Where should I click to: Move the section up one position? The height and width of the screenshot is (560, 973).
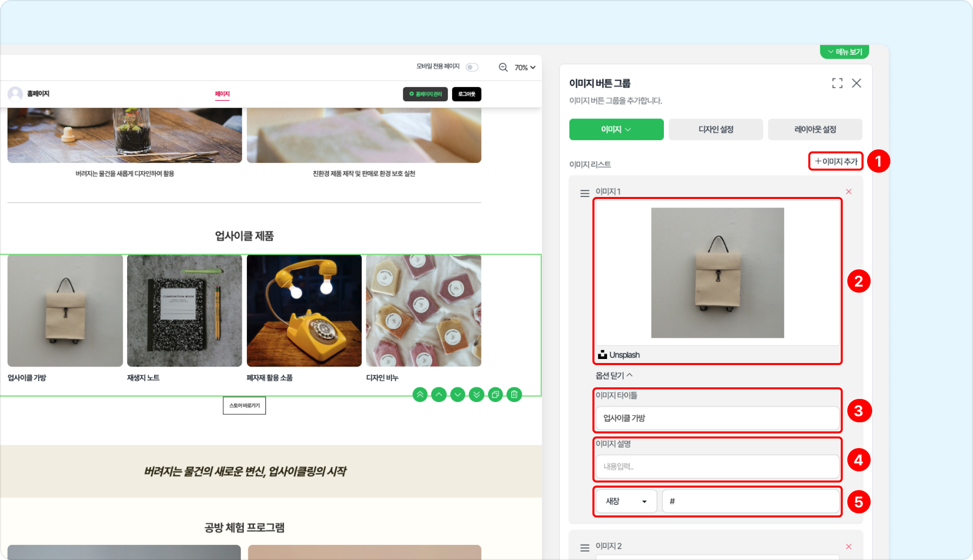tap(439, 394)
